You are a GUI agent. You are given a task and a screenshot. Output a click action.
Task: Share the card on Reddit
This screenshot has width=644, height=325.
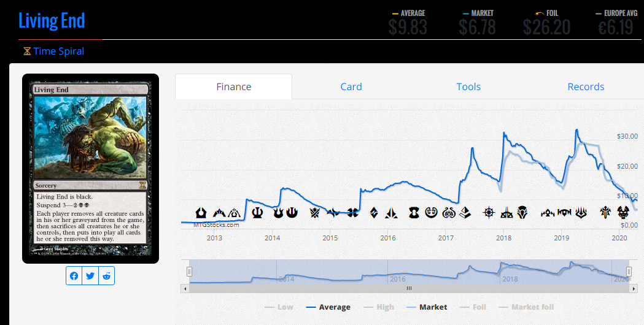[106, 276]
